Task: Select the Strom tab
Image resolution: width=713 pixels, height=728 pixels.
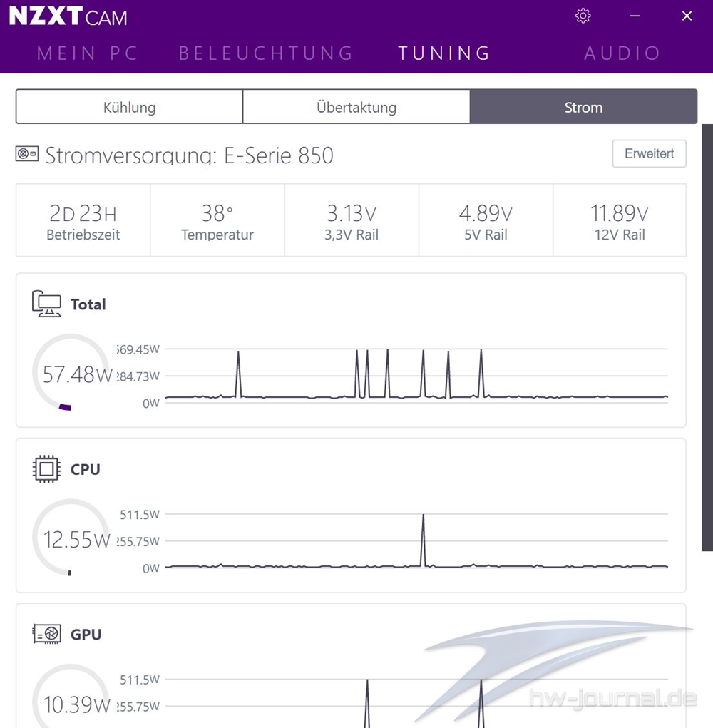Action: click(x=583, y=107)
